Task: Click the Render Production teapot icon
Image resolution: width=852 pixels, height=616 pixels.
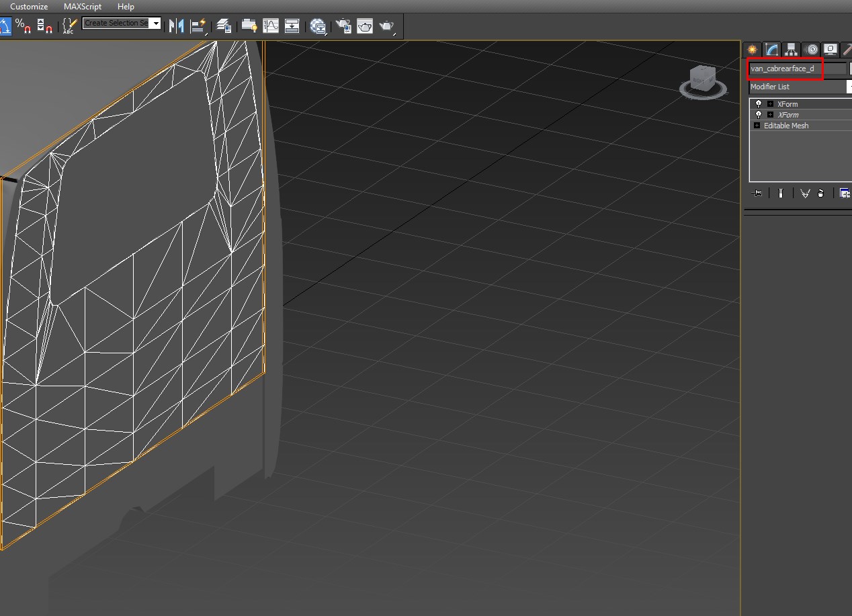Action: pos(387,26)
